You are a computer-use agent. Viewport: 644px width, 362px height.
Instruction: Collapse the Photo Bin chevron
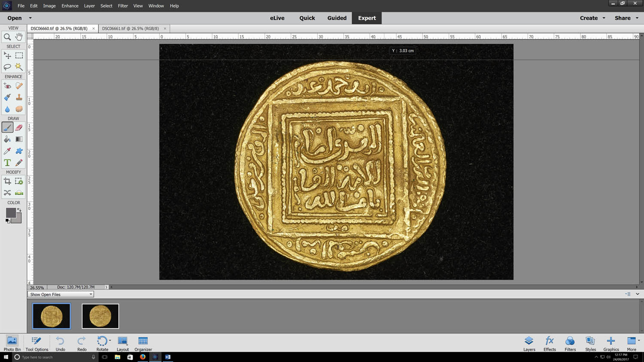[638, 294]
